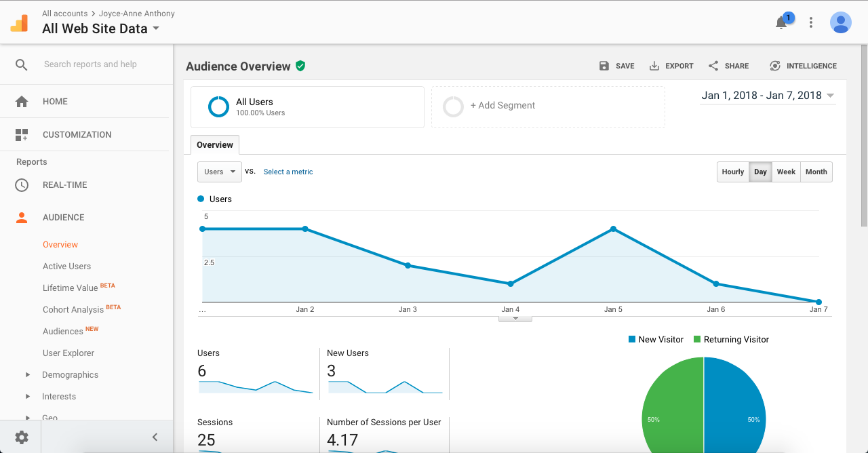Viewport: 868px width, 453px height.
Task: Expand the Interests section
Action: (x=28, y=396)
